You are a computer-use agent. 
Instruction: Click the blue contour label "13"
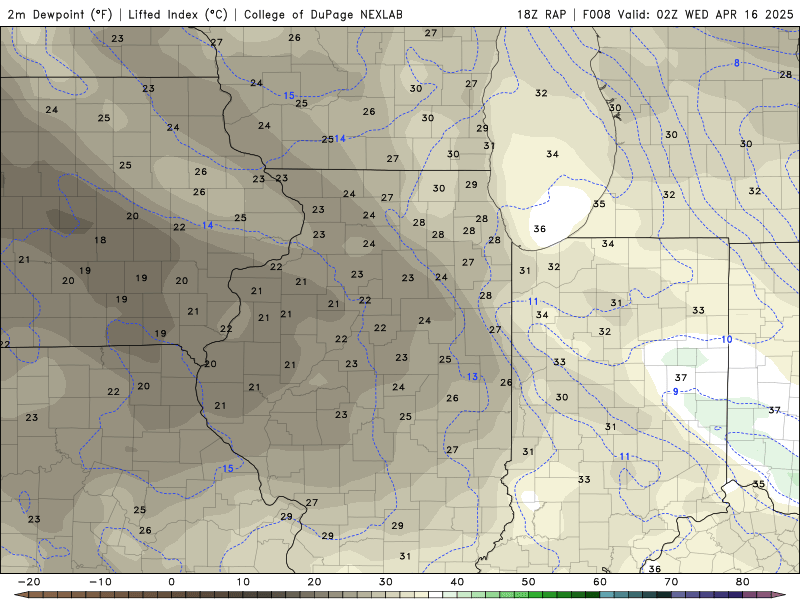click(472, 377)
